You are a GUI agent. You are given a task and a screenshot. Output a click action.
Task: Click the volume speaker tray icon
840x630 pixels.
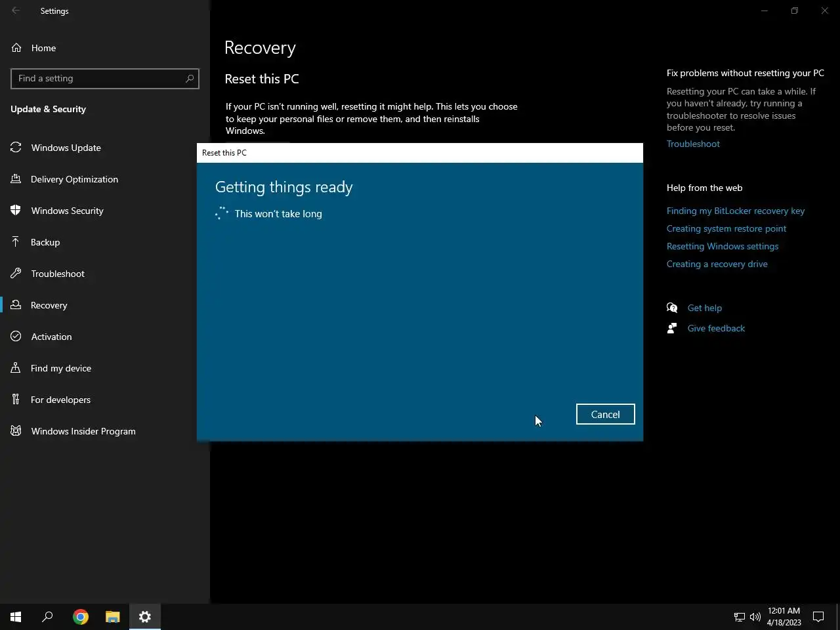tap(755, 617)
